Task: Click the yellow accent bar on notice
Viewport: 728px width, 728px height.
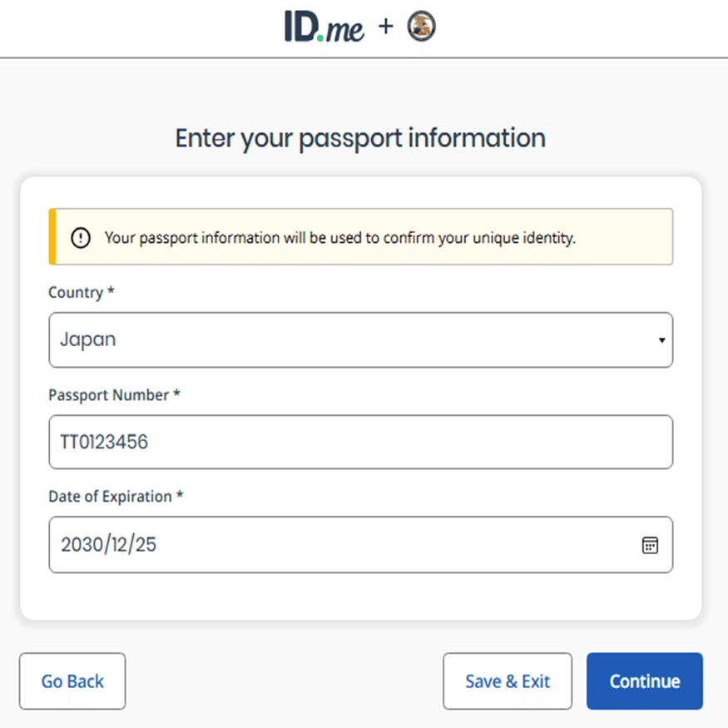Action: [52, 237]
